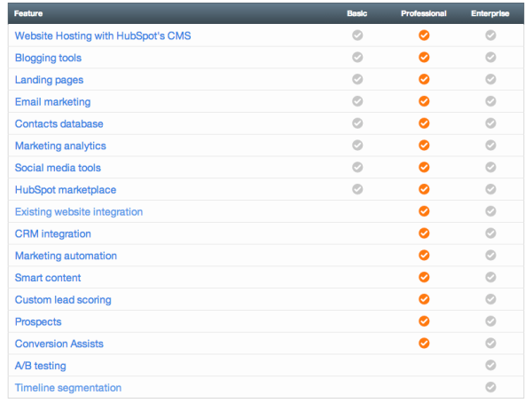Click Professional checkmark for Custom lead scoring
Viewport: 532px width, 403px height.
[424, 299]
